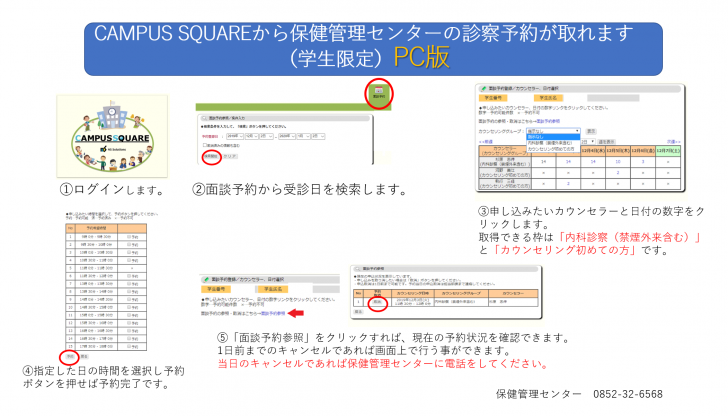The height and width of the screenshot is (416, 728).
Task: Choose カウンセリング初めての方 from the group list
Action: tap(551, 149)
